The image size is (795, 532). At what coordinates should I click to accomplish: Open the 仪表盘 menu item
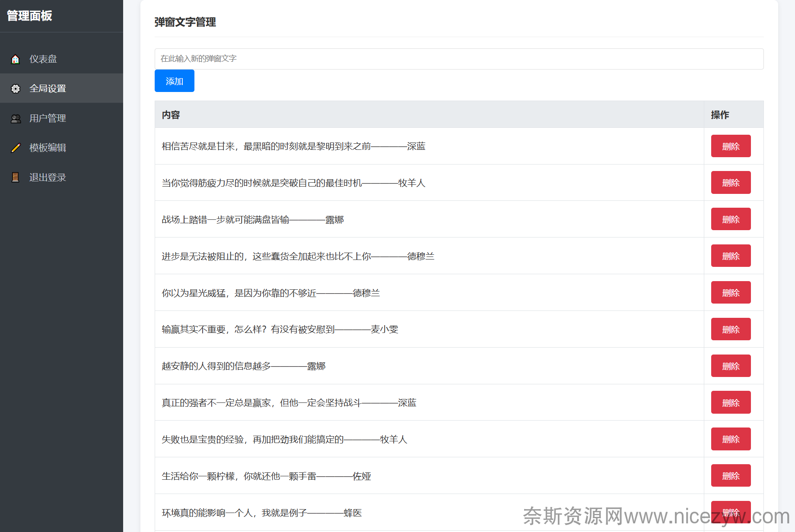coord(43,59)
